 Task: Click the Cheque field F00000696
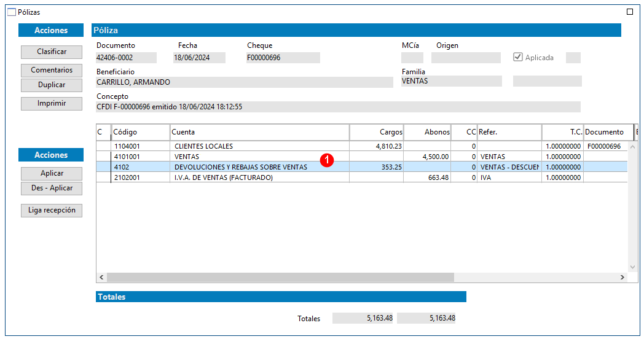point(283,58)
